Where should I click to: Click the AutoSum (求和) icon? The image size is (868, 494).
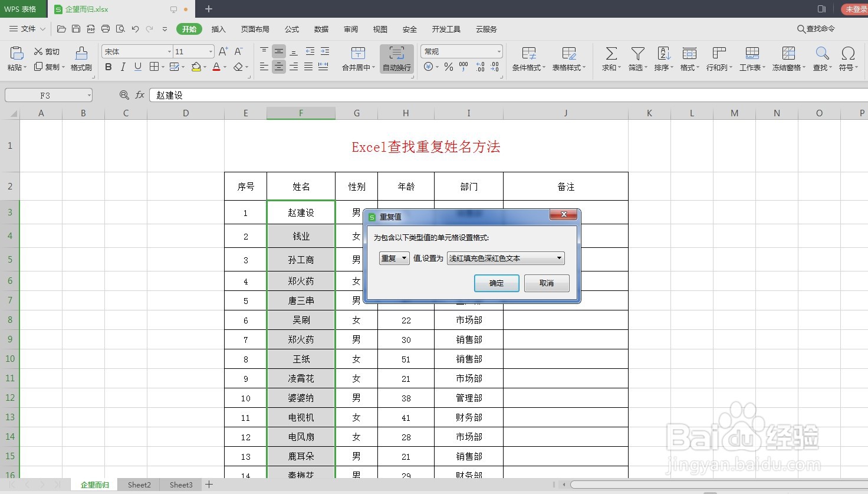point(611,54)
